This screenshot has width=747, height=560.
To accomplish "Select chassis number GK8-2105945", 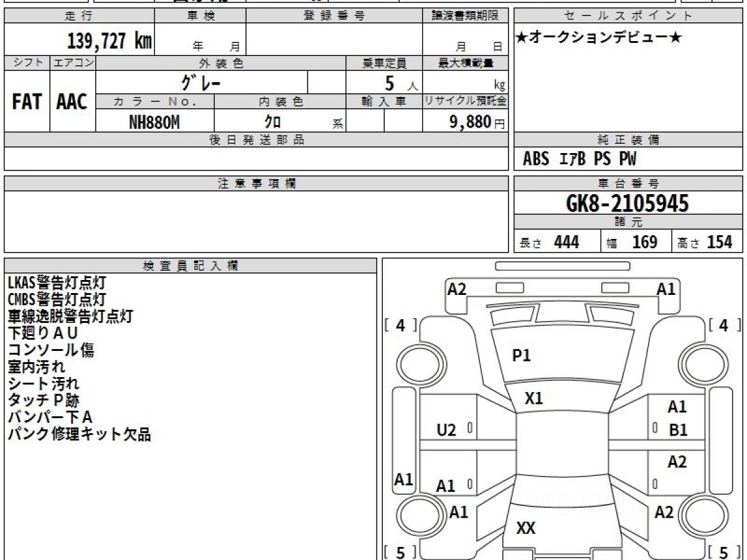I will click(627, 203).
